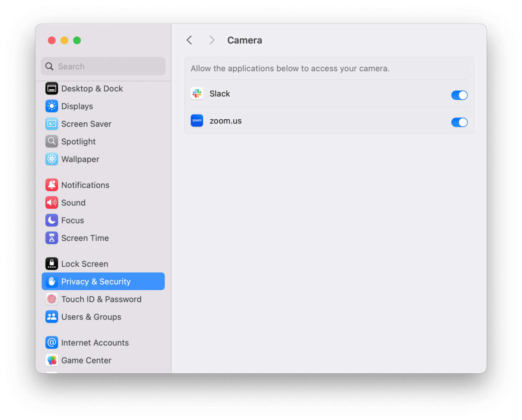The image size is (522, 420).
Task: Click the Internet Accounts @ icon
Action: 52,343
